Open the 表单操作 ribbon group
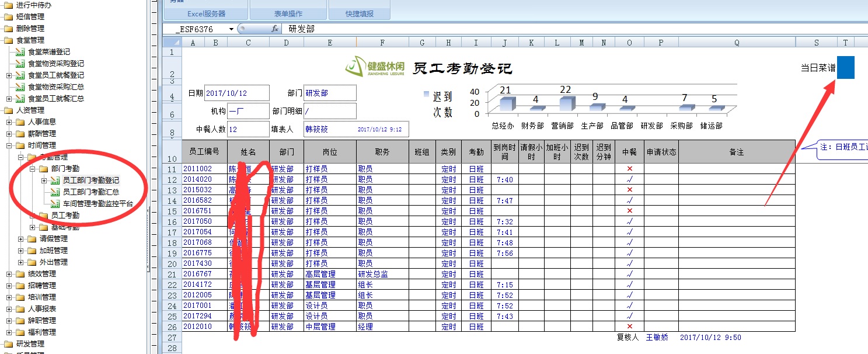Viewport: 868px width, 354px height. (289, 13)
